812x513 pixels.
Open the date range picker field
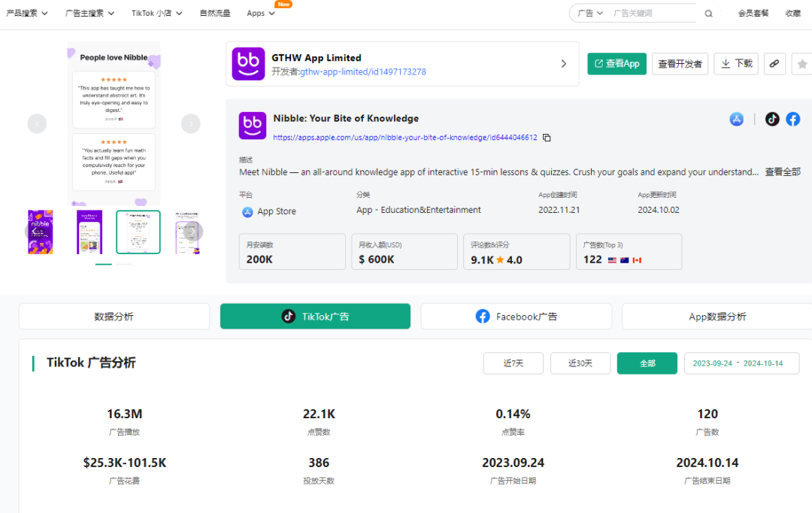click(741, 363)
